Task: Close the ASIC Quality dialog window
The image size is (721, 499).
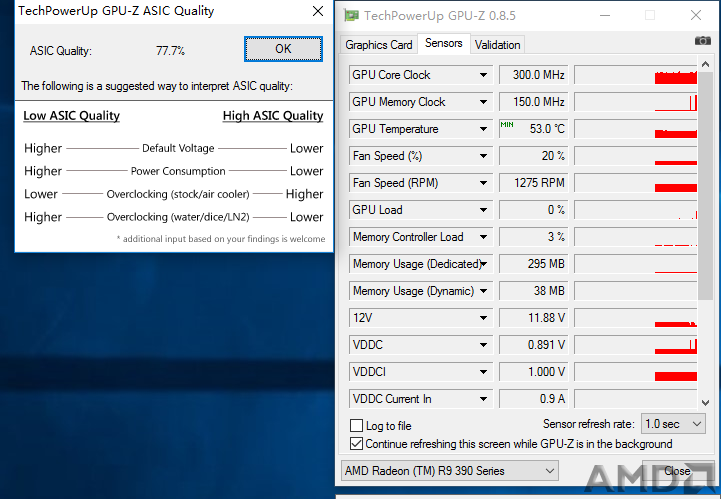Action: click(318, 11)
